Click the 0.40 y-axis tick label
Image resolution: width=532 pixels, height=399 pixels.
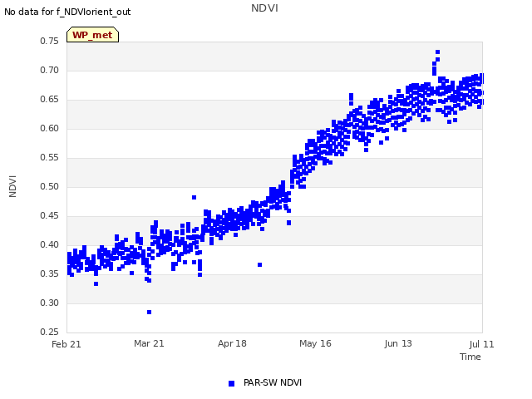tap(49, 244)
